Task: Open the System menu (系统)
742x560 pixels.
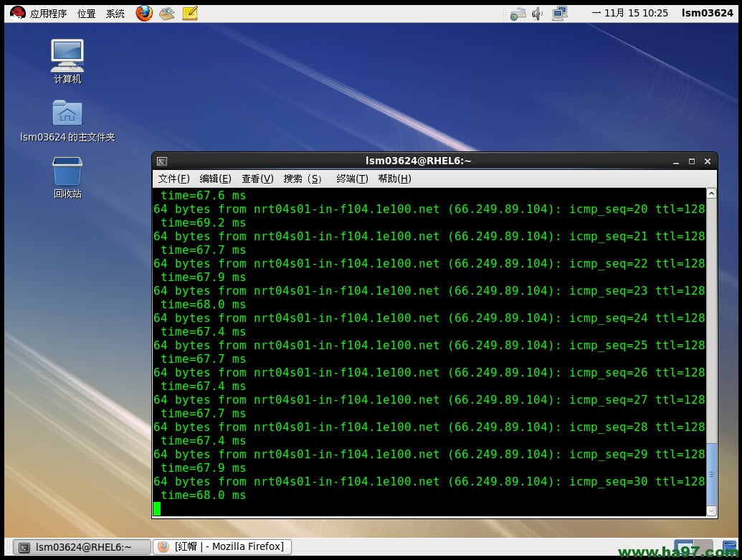Action: (115, 14)
